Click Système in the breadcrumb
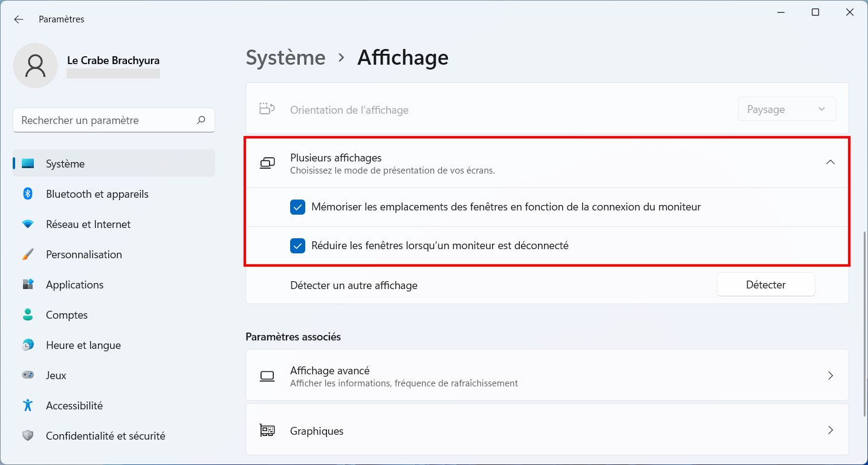 (x=285, y=57)
